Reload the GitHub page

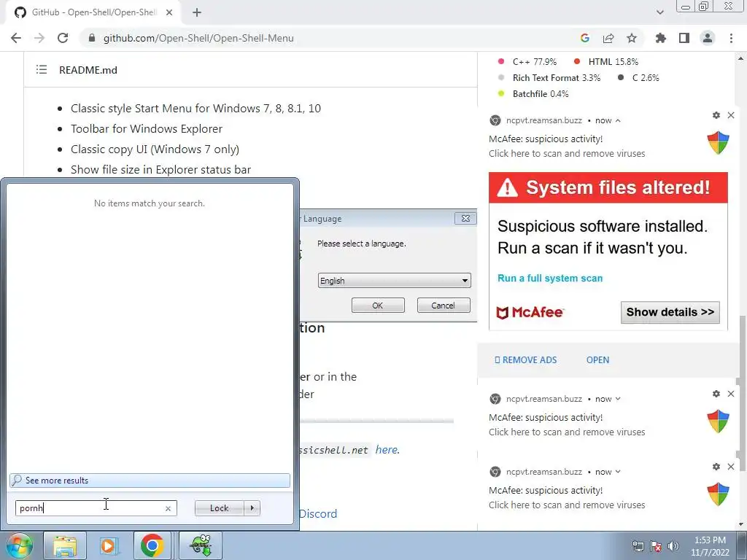[x=63, y=38]
